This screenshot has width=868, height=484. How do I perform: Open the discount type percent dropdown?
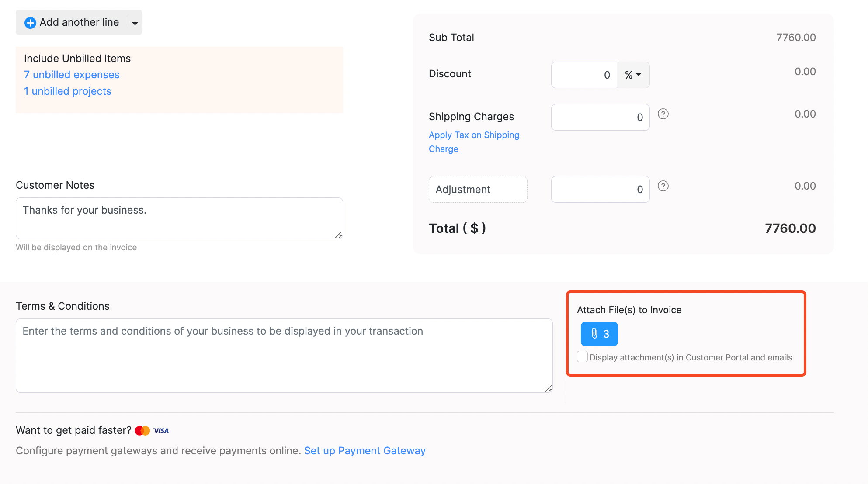coord(633,75)
